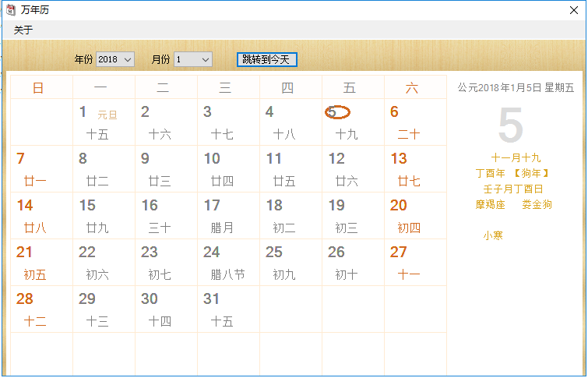Screen dimensions: 588x378
Task: Select Sunday day 7 (廿一)
Action: 41,169
